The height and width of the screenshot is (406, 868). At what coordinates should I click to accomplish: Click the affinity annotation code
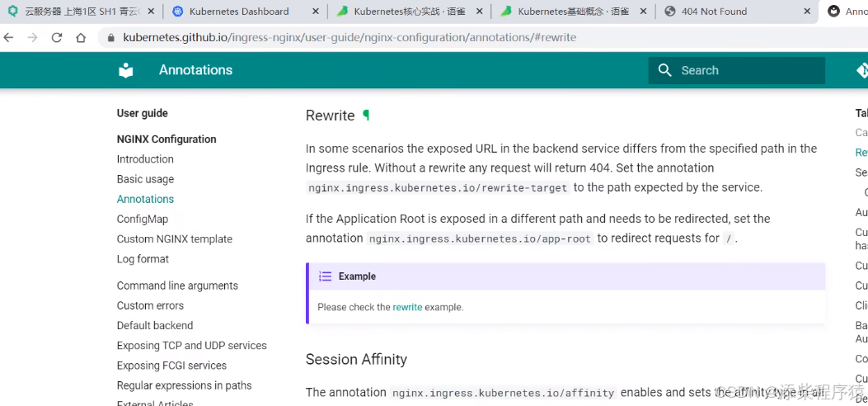[x=503, y=393]
